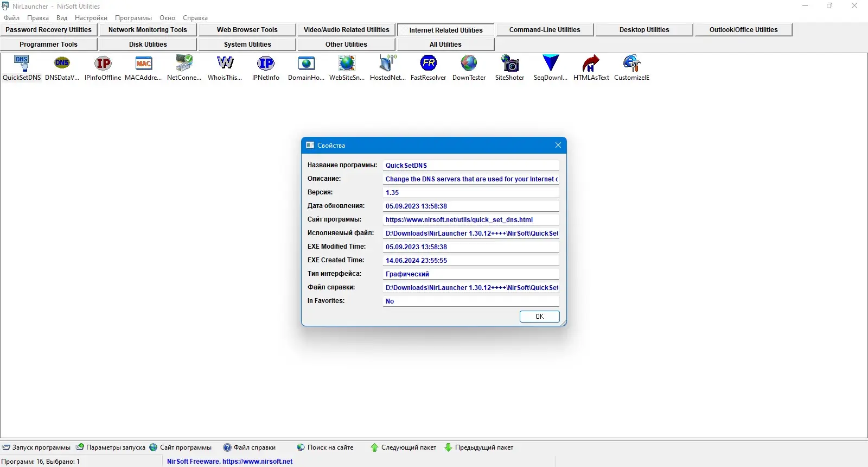Switch to System Utilities tab
Screen dimensions: 868x467
click(x=247, y=45)
